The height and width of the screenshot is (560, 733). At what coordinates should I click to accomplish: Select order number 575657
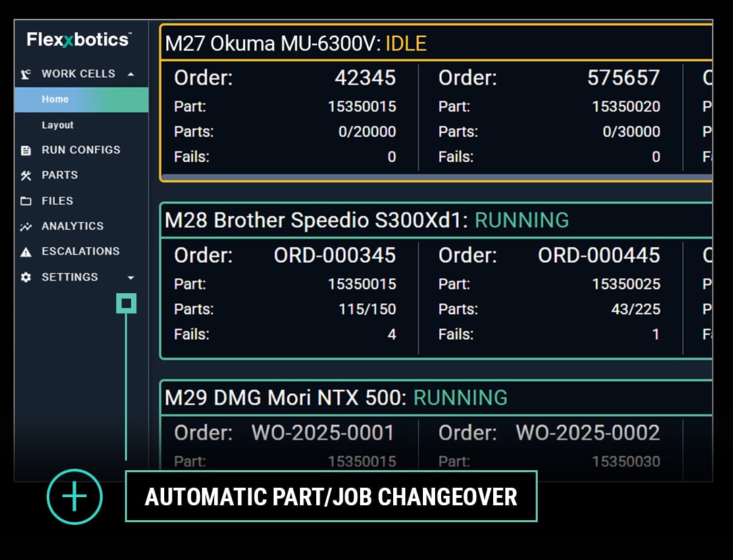(624, 78)
